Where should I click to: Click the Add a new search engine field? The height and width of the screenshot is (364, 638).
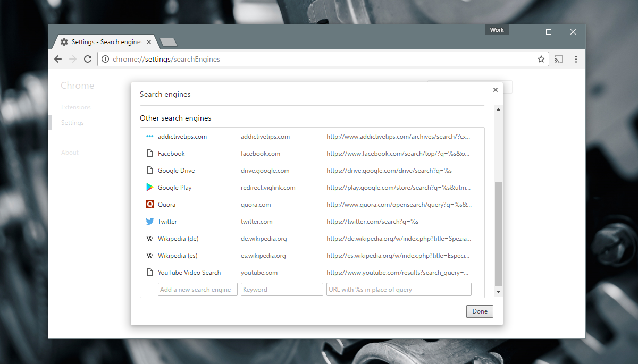click(x=197, y=290)
